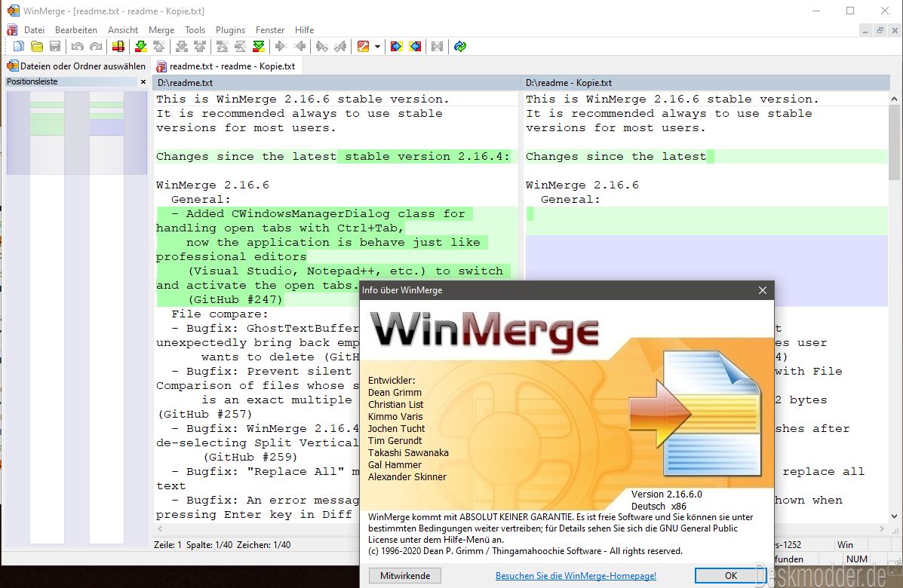Minimize the inner document window
This screenshot has width=903, height=588.
click(x=865, y=30)
